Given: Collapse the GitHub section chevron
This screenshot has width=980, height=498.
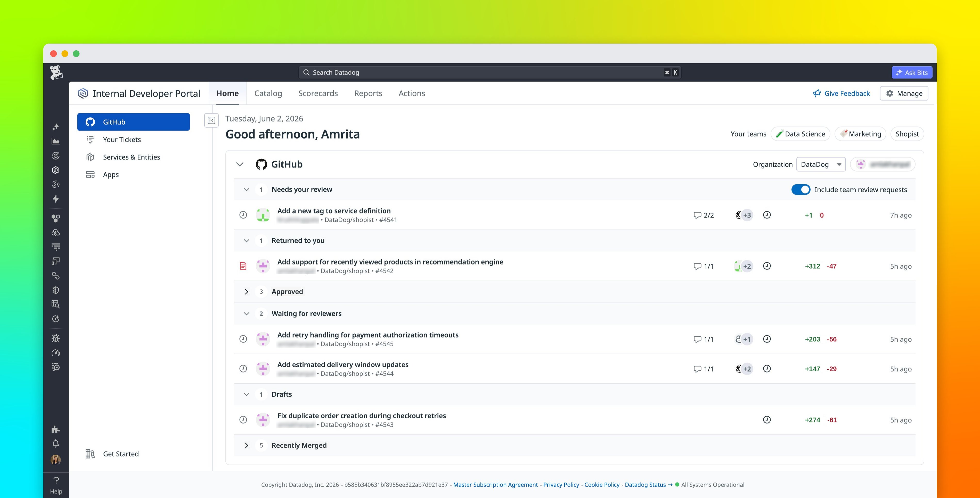Looking at the screenshot, I should point(240,164).
